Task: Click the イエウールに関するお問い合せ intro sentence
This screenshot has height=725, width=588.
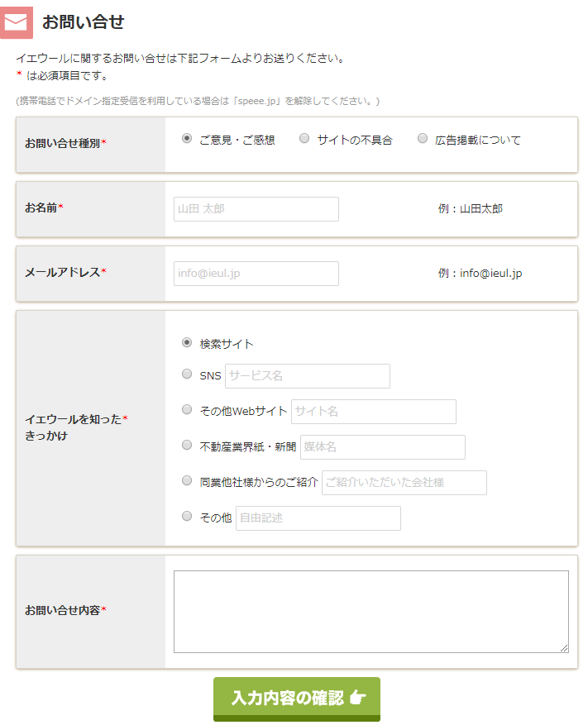Action: point(180,58)
